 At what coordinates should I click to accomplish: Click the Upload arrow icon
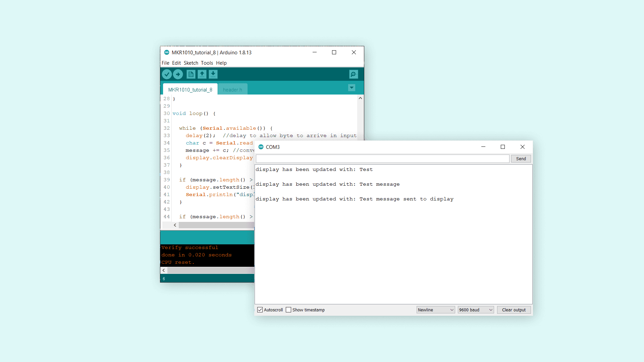(178, 74)
